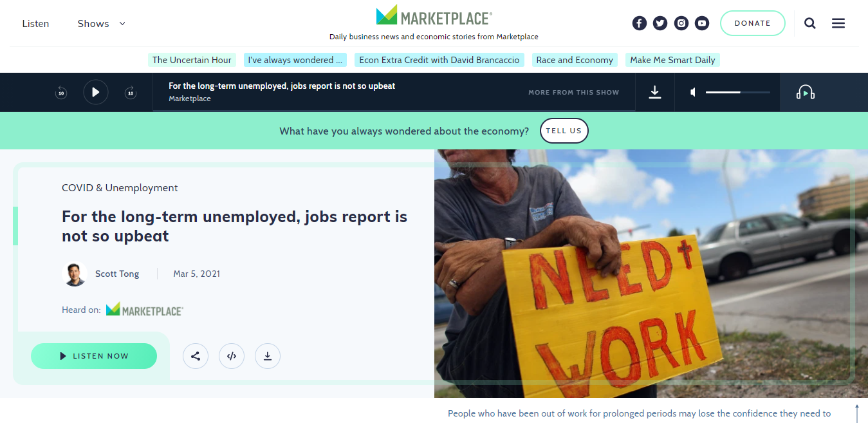
Task: Play the audio in player bar
Action: click(96, 92)
